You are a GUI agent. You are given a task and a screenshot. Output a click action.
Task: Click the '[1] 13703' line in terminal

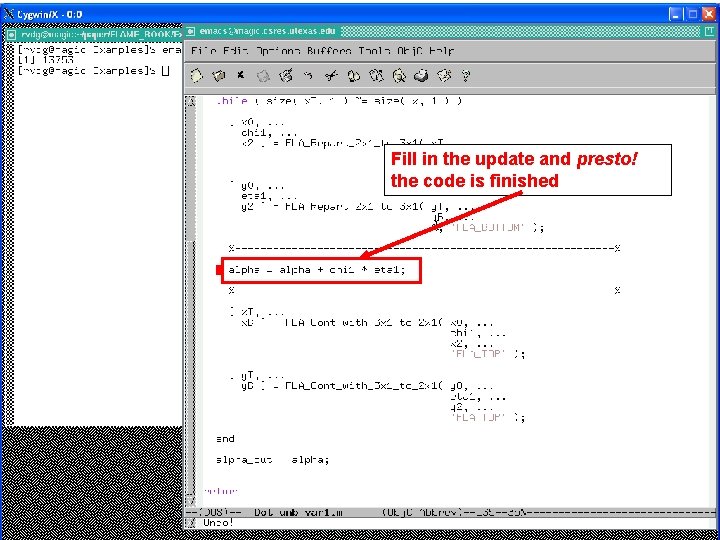click(46, 60)
